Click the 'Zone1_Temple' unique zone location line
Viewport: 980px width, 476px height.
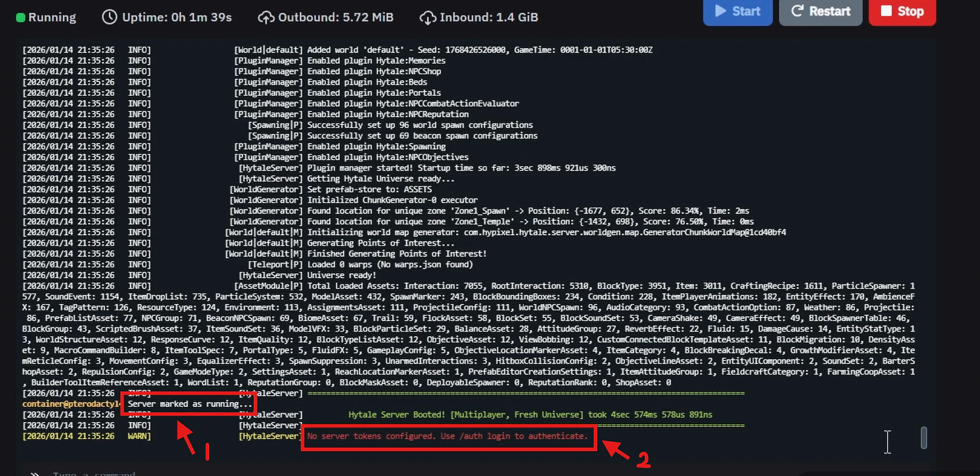530,222
